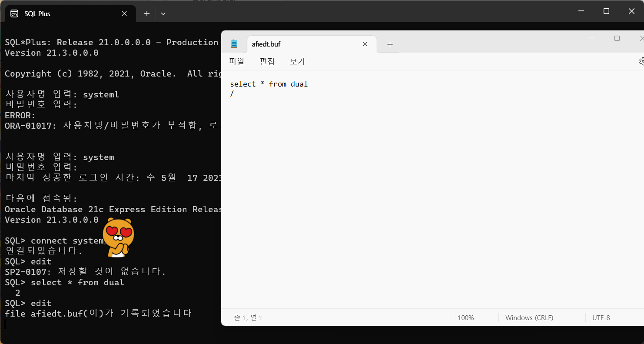Screen dimensions: 644x344
Task: Close the afiedt.buf tab
Action: [x=365, y=44]
